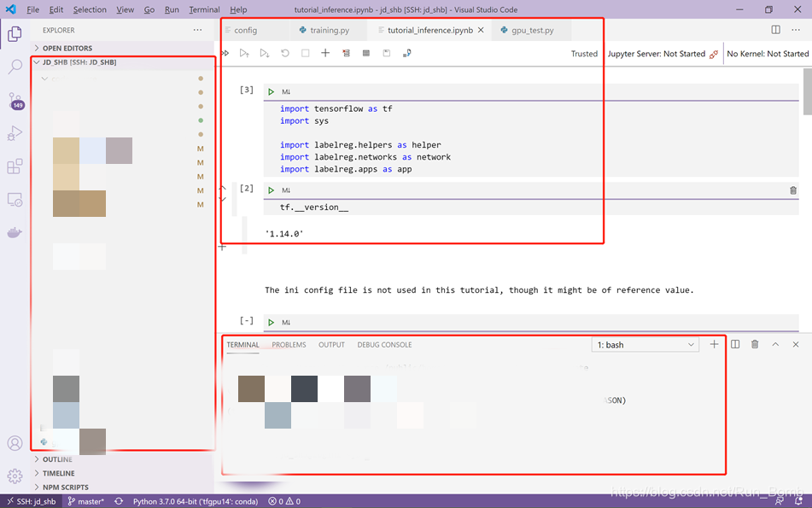
Task: Run cell [2] with green play icon
Action: tap(271, 190)
